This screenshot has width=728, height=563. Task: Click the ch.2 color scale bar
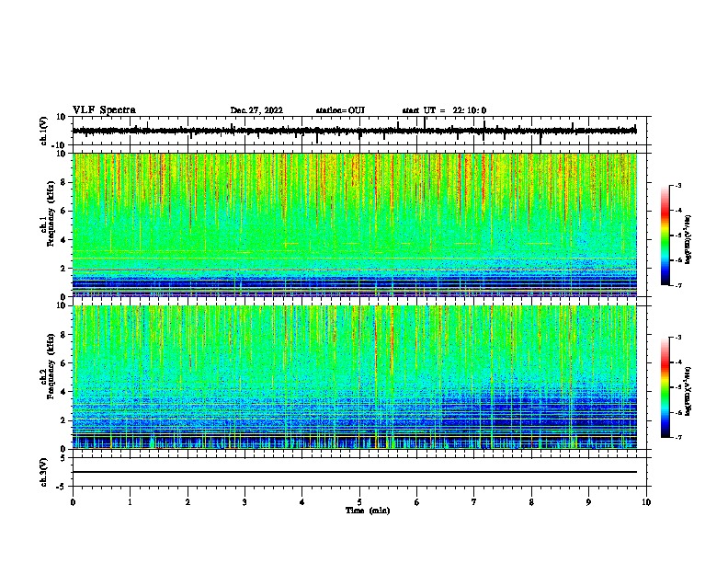point(665,387)
